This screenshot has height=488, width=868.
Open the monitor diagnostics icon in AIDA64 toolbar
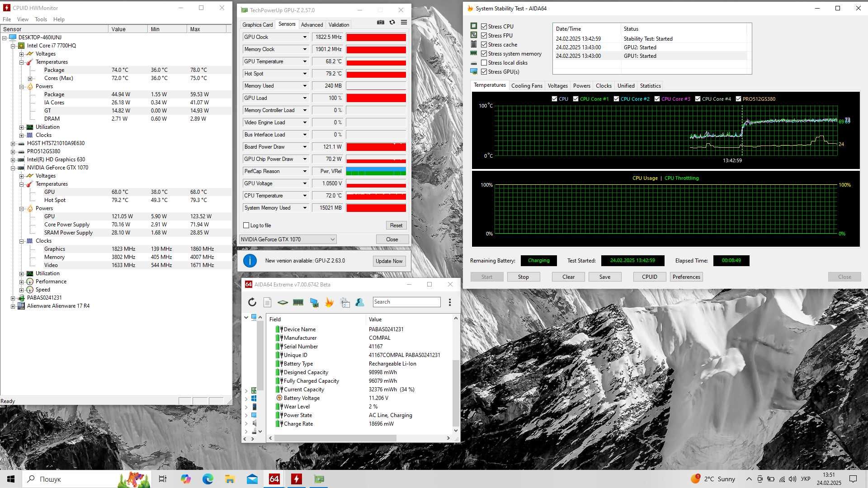314,302
